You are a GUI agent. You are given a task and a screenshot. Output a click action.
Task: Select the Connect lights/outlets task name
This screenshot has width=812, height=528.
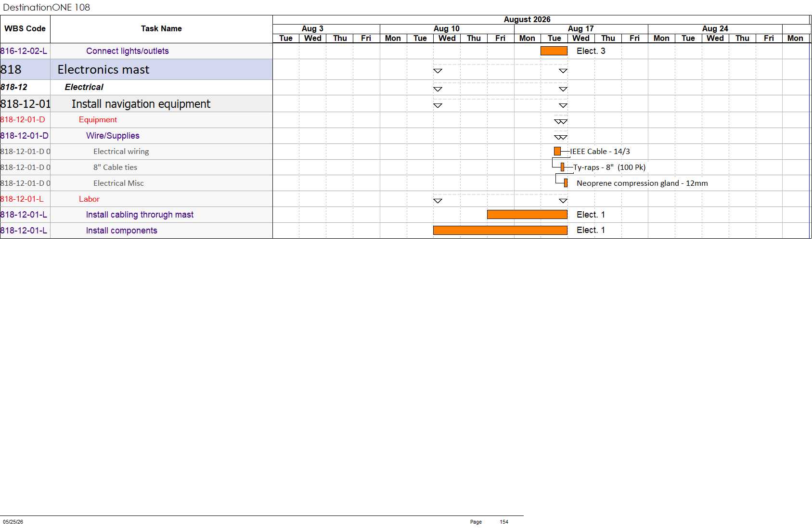pos(128,51)
